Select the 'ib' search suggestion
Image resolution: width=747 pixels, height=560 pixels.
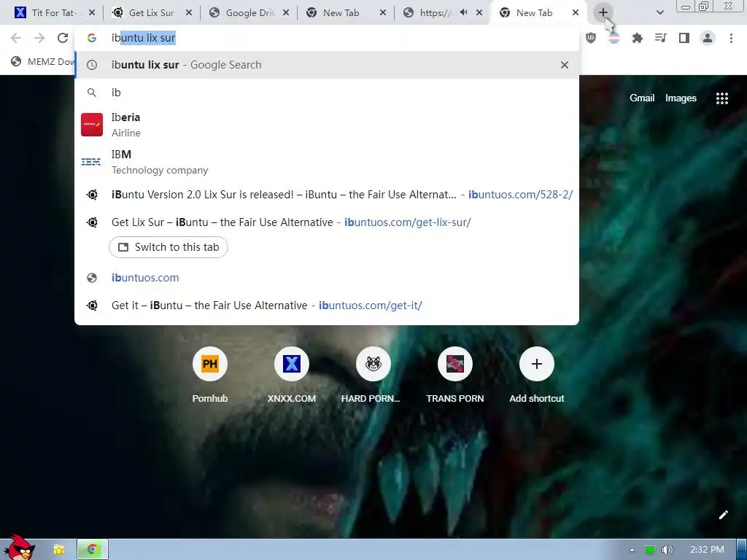pos(327,93)
